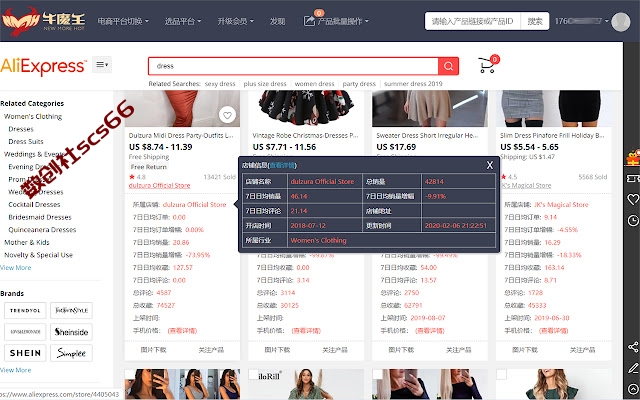
Task: Click 图片下载 under the Vintage Robe card
Action: pyautogui.click(x=277, y=350)
